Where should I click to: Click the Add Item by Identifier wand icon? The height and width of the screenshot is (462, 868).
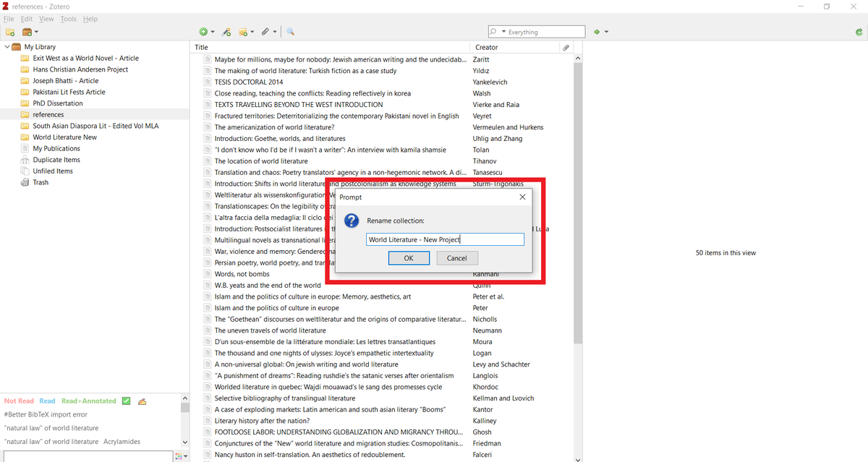(x=226, y=32)
